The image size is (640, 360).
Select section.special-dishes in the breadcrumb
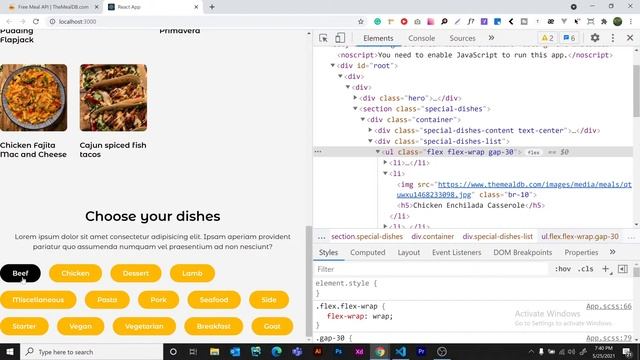[367, 236]
